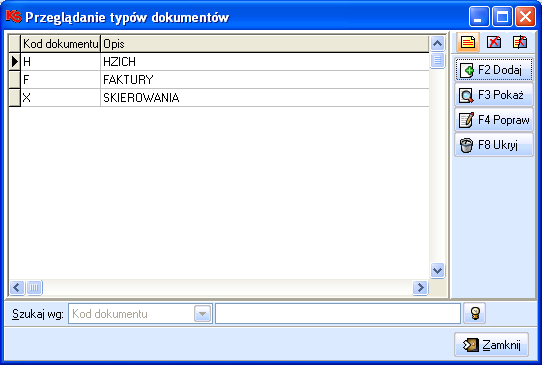Click the lightbulb search hint icon
The image size is (542, 365).
[475, 313]
